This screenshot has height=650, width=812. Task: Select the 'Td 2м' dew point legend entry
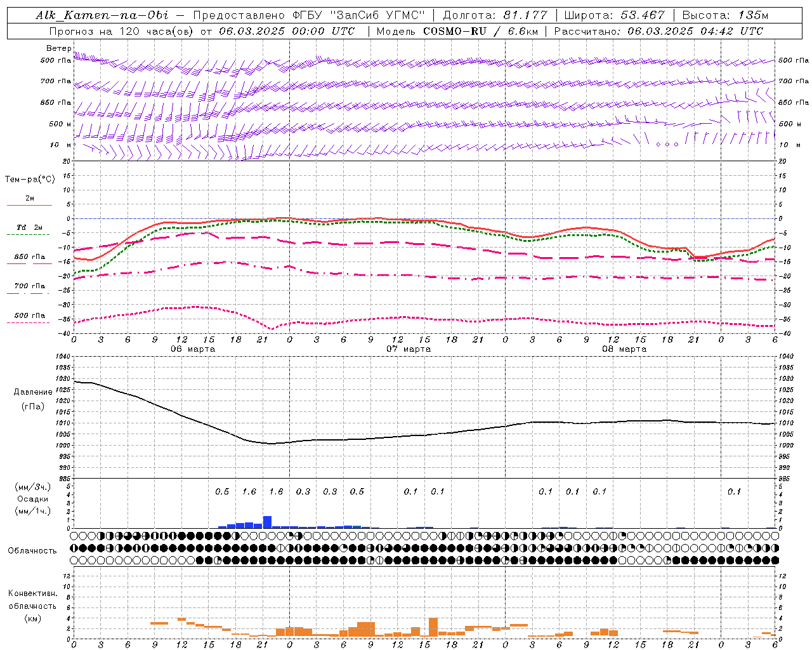click(x=29, y=227)
